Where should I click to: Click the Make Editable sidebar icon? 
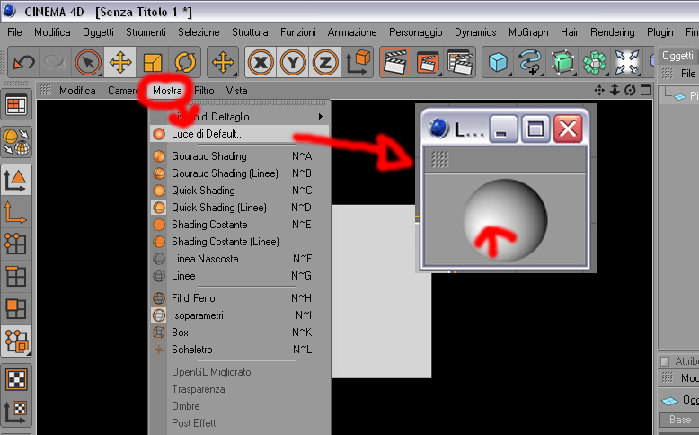[16, 142]
